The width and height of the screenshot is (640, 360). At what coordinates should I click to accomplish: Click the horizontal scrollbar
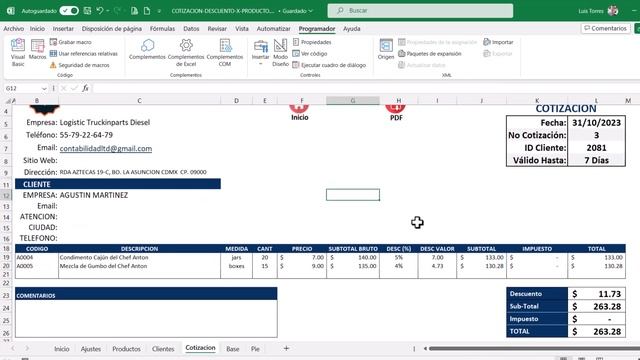click(534, 349)
